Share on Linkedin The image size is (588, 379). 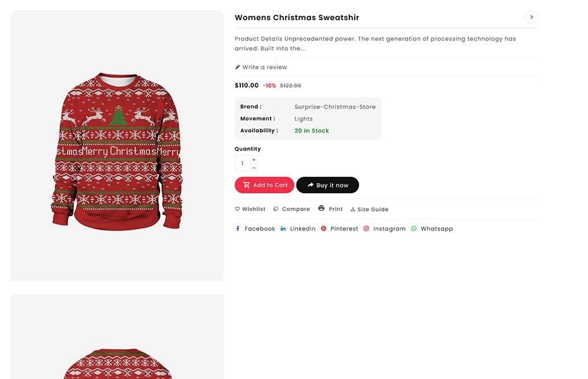tap(298, 229)
